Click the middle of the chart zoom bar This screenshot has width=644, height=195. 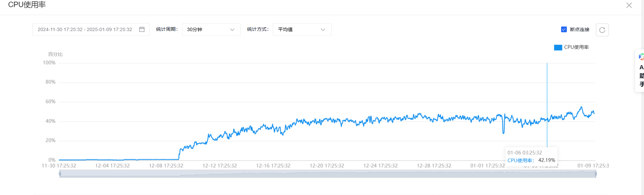[328, 174]
